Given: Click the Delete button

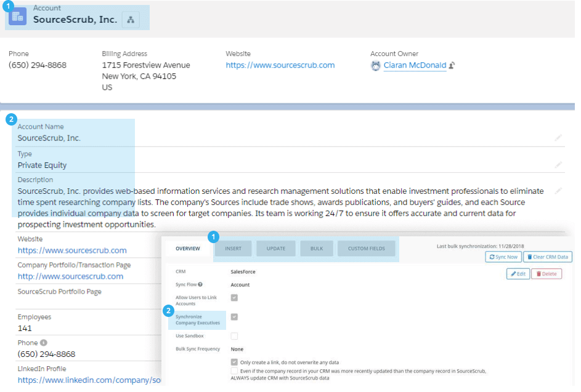Looking at the screenshot, I should click(546, 274).
